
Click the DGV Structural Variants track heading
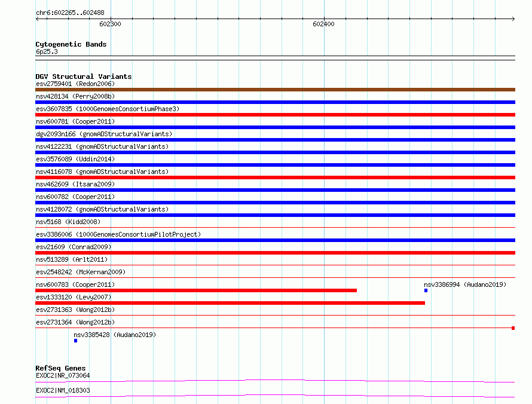(84, 76)
